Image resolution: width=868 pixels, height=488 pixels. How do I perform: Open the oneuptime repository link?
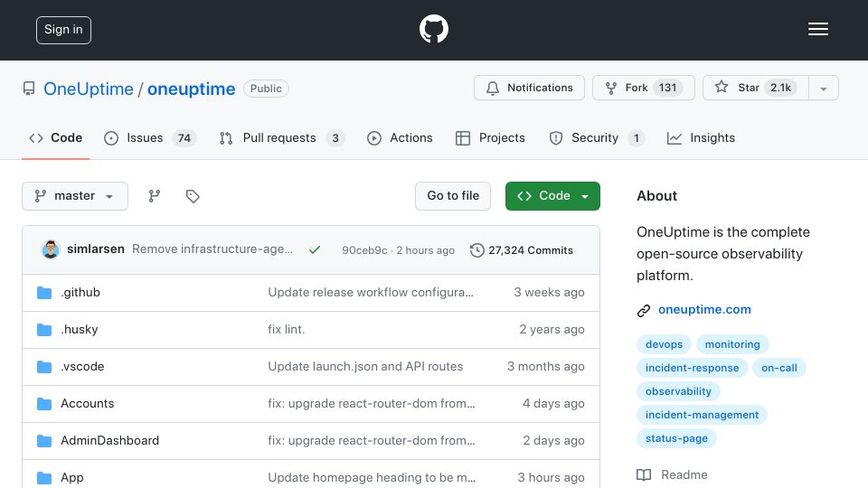[191, 89]
